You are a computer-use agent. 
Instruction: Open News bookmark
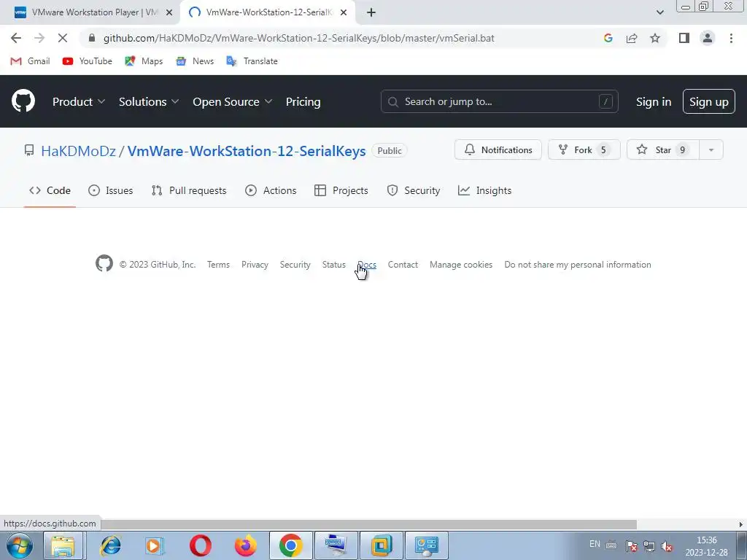tap(194, 61)
